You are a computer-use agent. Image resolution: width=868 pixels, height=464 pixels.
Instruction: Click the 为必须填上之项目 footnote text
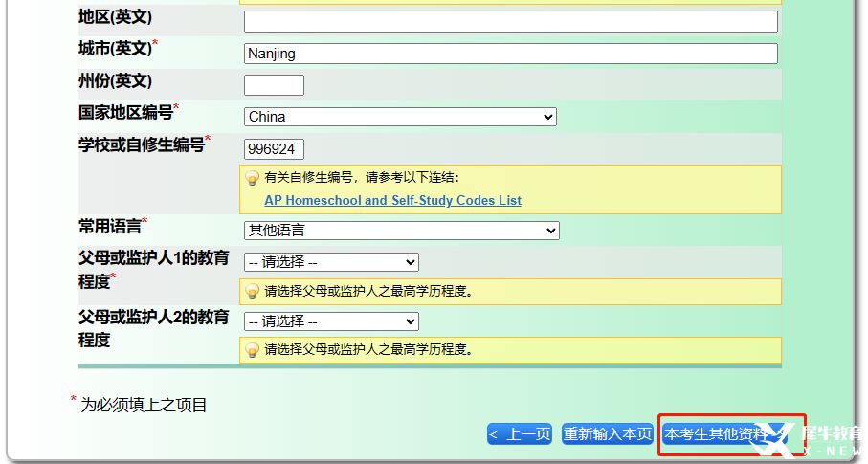(144, 405)
